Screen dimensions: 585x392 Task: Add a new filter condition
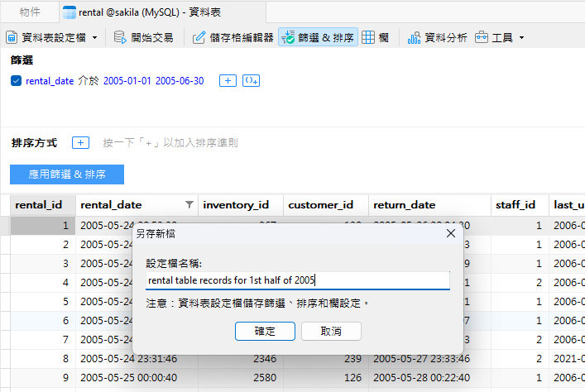pyautogui.click(x=228, y=81)
